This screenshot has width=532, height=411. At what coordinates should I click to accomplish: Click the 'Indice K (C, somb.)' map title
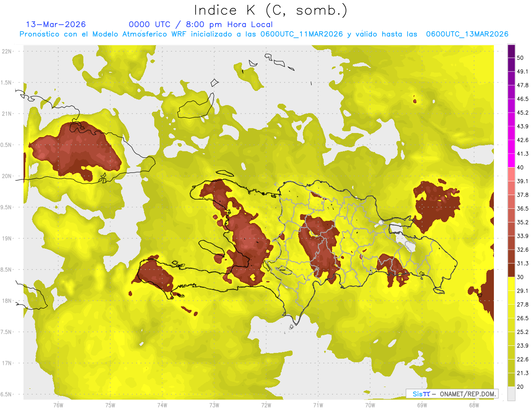(x=270, y=10)
